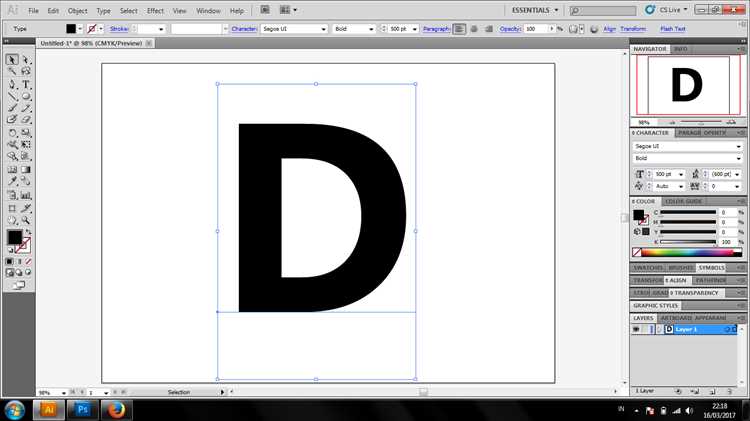Click the Character link in control bar
Image resolution: width=750 pixels, height=421 pixels.
tap(244, 29)
